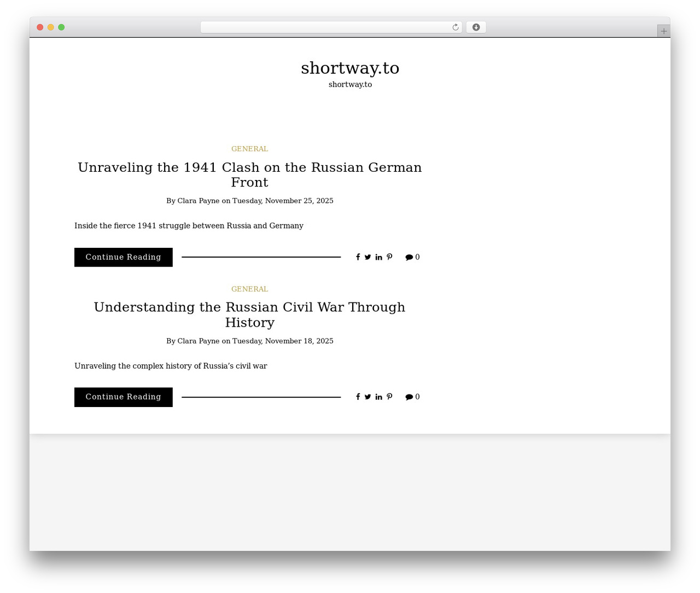The height and width of the screenshot is (593, 700).
Task: Click the browser download arrow icon
Action: (476, 27)
